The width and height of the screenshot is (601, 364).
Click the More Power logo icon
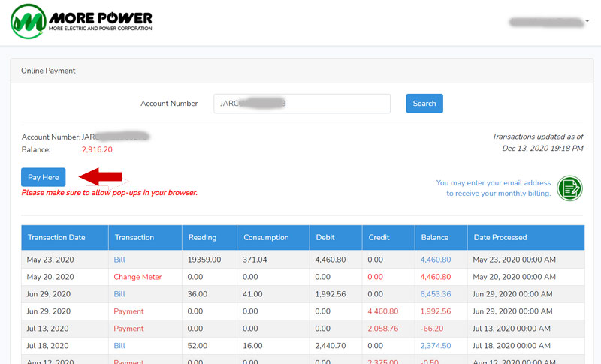[27, 21]
